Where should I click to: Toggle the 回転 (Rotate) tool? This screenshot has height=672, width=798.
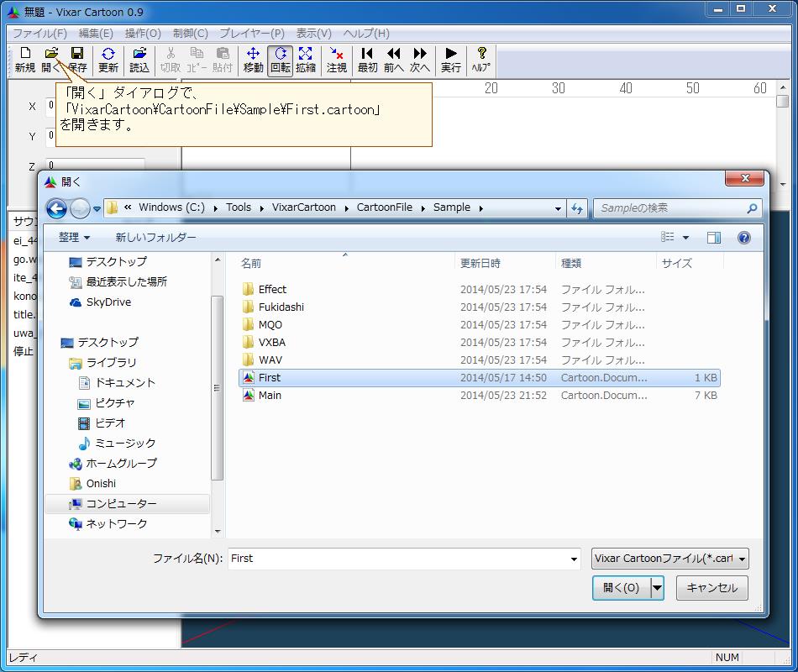point(281,60)
